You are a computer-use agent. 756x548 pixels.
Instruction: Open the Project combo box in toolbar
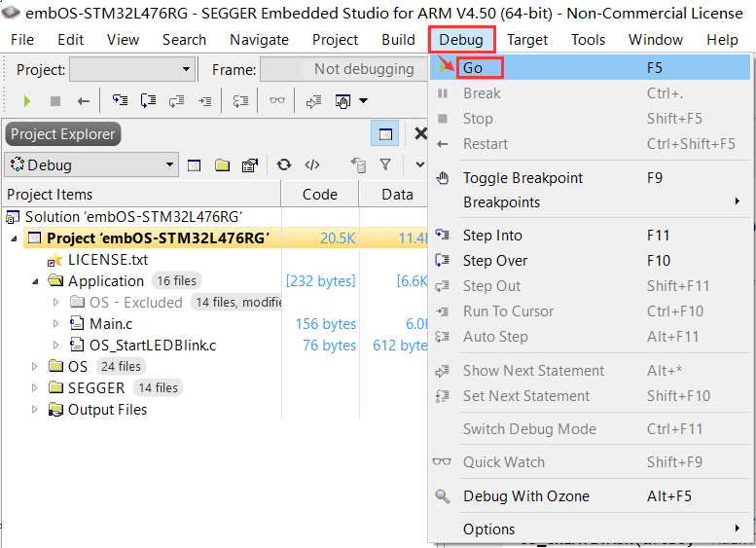[x=132, y=69]
